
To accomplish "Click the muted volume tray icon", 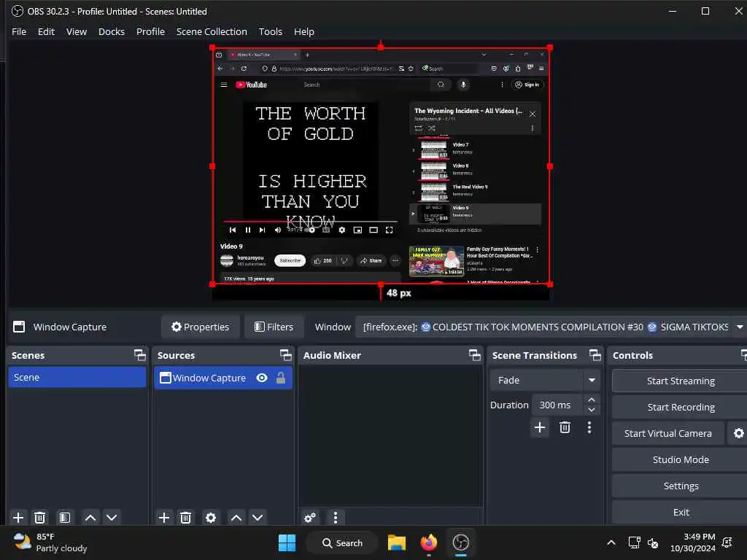I will tap(653, 542).
